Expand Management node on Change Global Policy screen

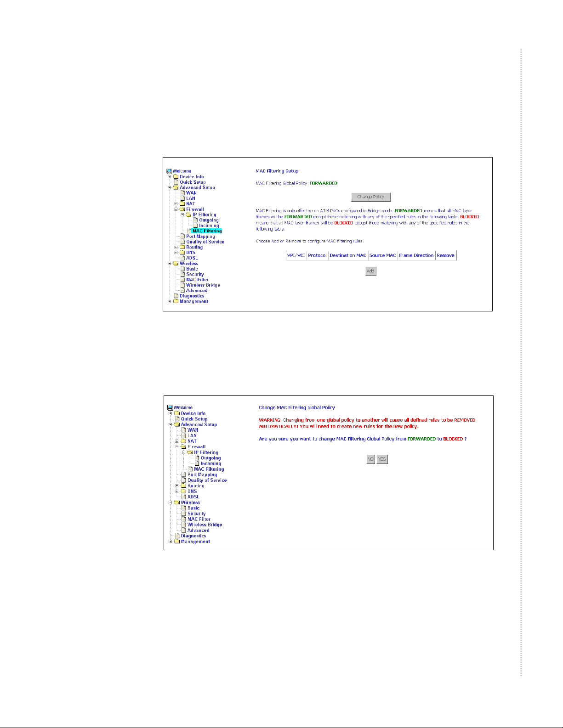click(170, 542)
